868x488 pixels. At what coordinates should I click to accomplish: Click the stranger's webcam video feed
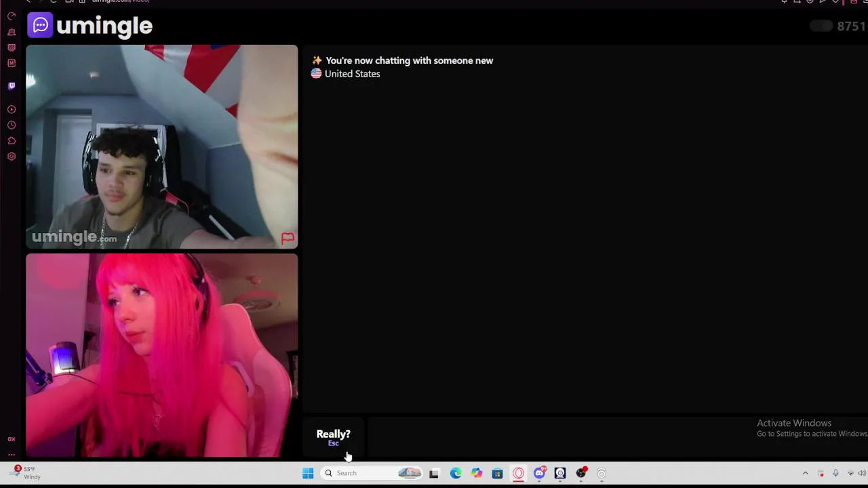click(x=161, y=146)
